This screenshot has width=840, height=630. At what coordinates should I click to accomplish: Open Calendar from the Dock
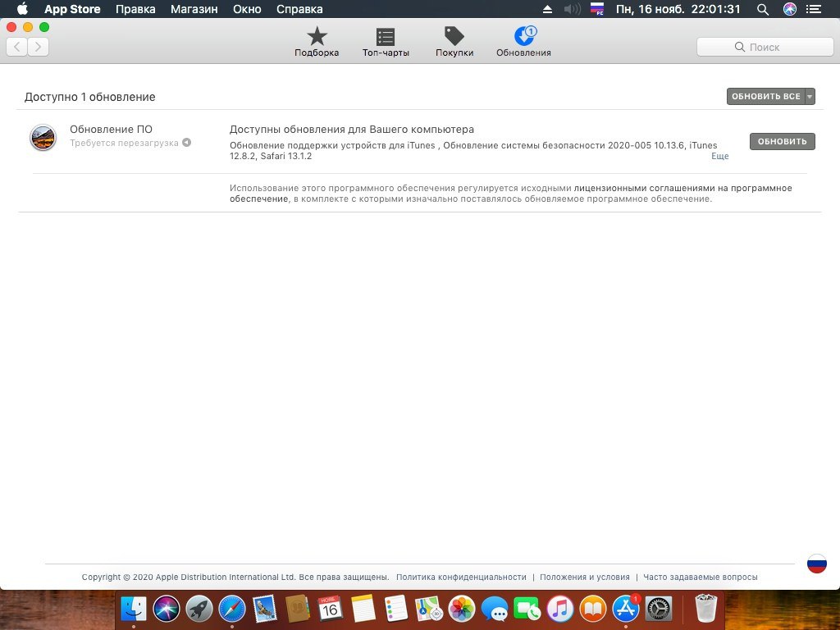coord(330,609)
